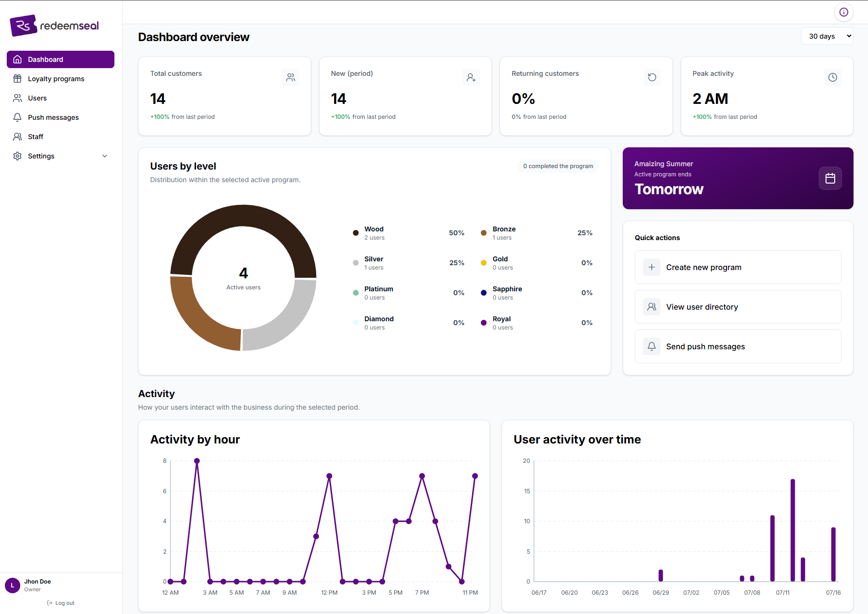The image size is (868, 614).
Task: Click the Users people icon in sidebar
Action: point(17,98)
